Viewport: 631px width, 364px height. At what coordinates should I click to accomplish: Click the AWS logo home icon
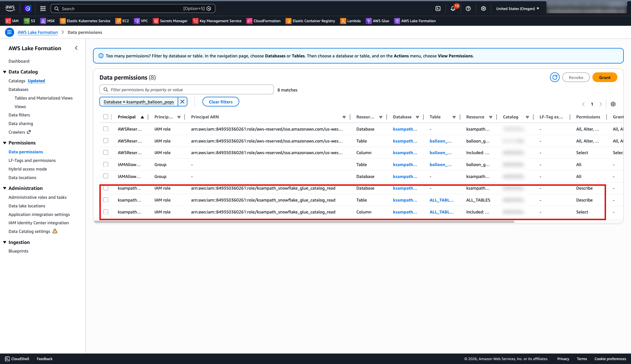[x=10, y=8]
